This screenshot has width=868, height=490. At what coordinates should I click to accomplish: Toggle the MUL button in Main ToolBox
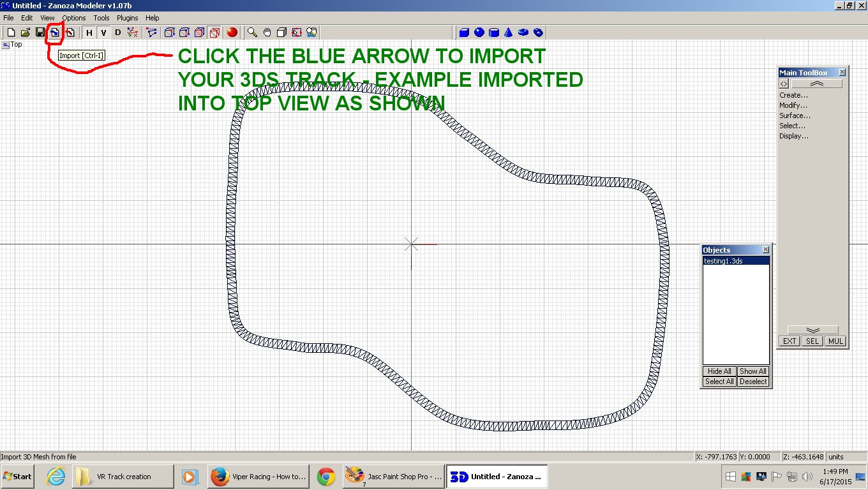point(835,341)
